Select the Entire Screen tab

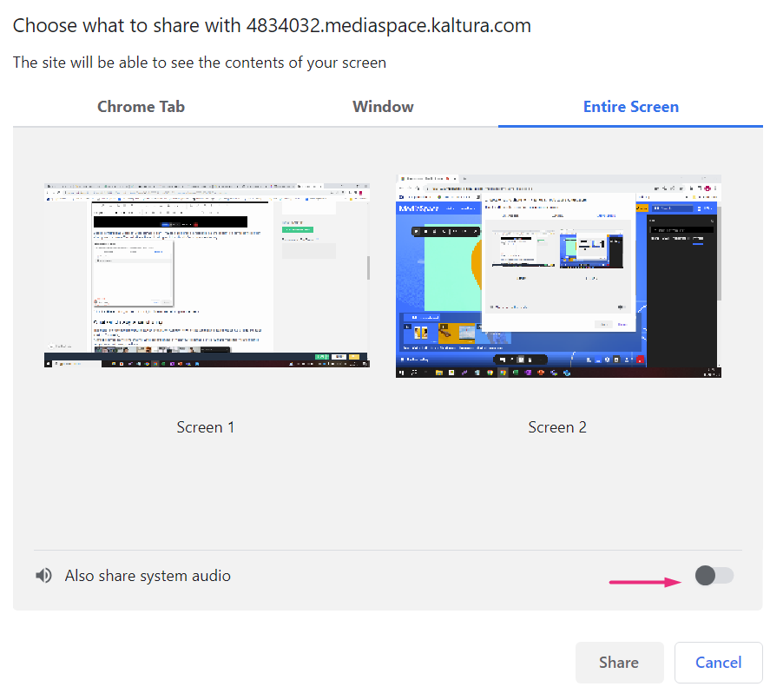(x=630, y=107)
